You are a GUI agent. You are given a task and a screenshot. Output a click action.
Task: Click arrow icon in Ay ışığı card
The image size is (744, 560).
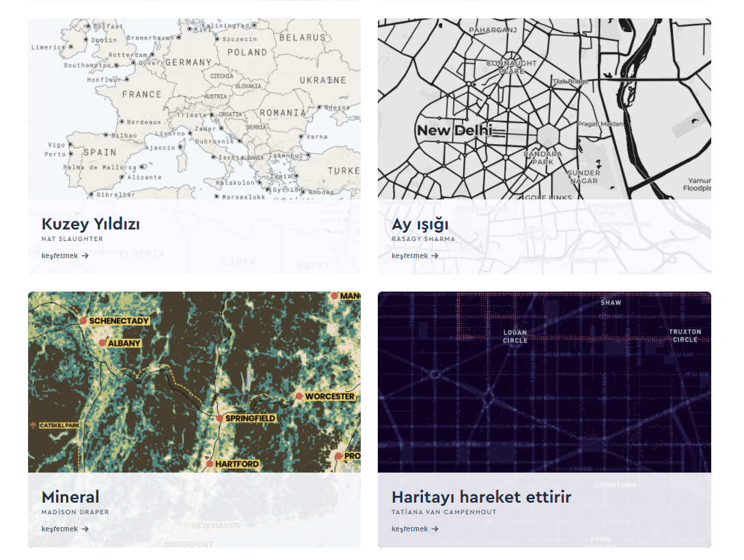coord(435,256)
